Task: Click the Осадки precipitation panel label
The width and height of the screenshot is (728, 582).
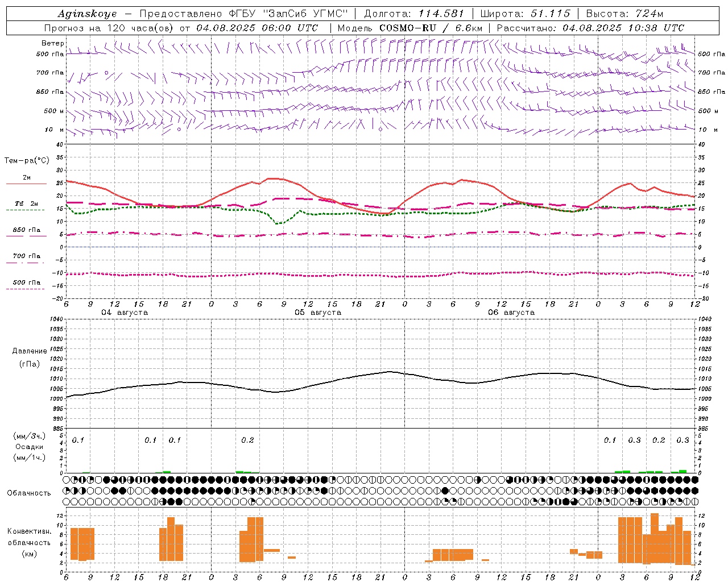Action: coord(29,447)
